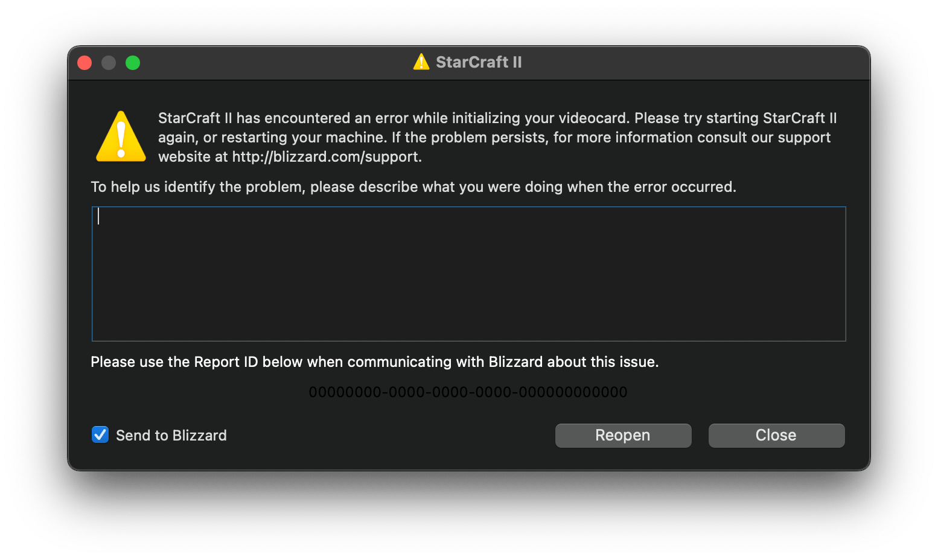The height and width of the screenshot is (560, 938).
Task: Click the Report ID number string
Action: tap(468, 392)
